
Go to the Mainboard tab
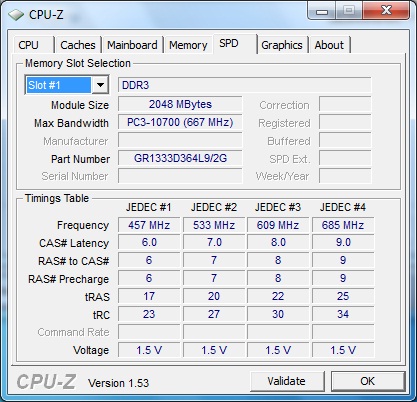pos(132,45)
